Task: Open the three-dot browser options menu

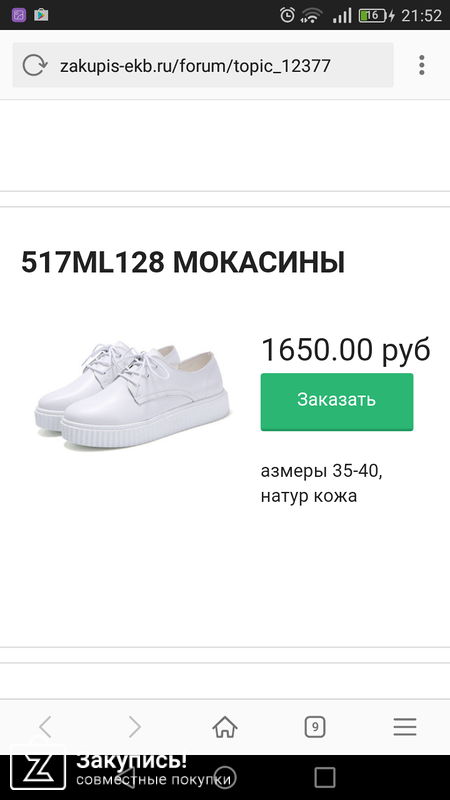Action: pyautogui.click(x=421, y=65)
